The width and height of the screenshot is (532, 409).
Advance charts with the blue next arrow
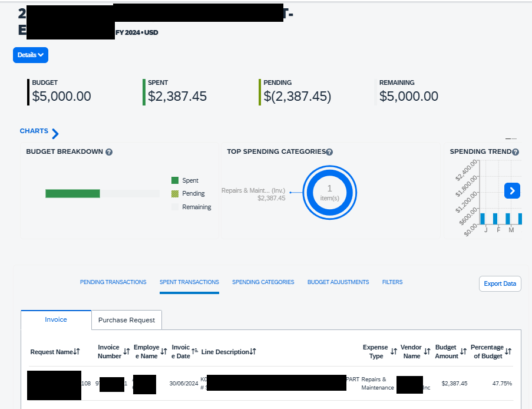[x=513, y=191]
